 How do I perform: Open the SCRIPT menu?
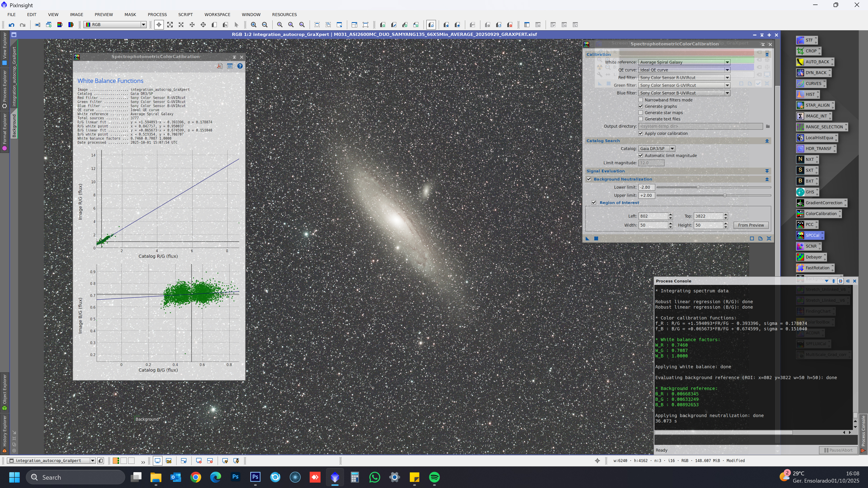tap(185, 14)
